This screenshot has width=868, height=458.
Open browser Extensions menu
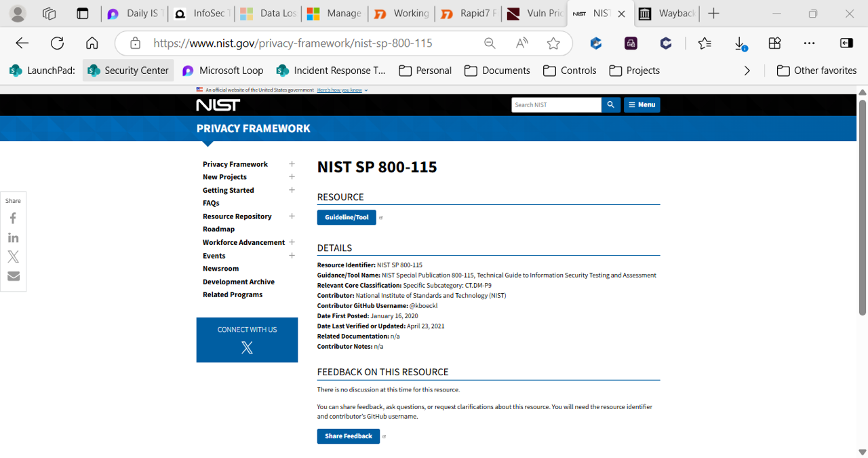click(x=774, y=43)
